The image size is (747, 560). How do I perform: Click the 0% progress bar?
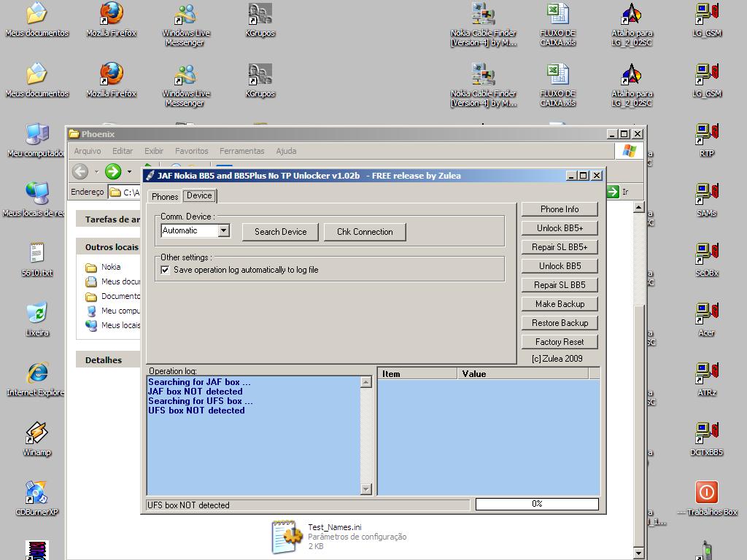tap(537, 504)
